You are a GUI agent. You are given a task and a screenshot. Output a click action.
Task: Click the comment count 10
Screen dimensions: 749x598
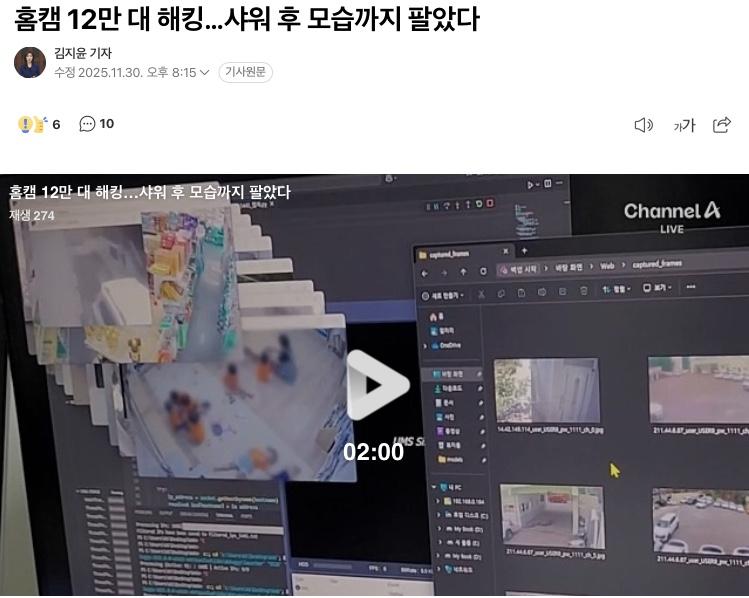coord(106,124)
